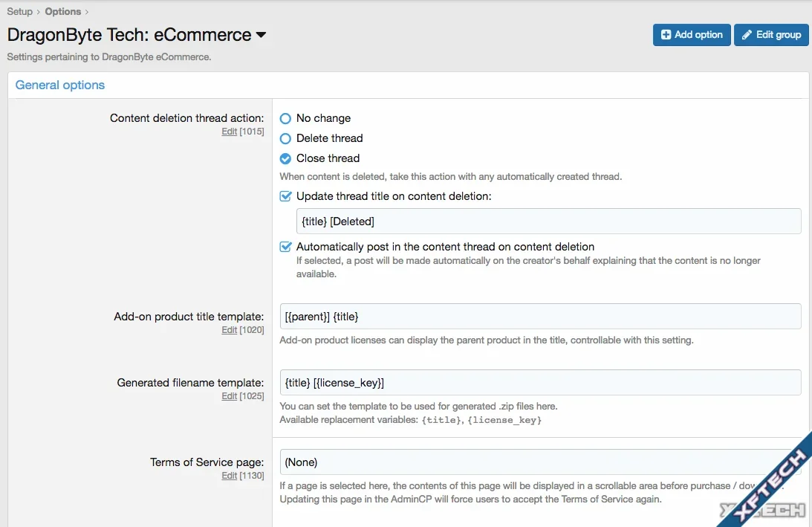Select the Delete thread radio option
This screenshot has width=812, height=527.
pyautogui.click(x=285, y=138)
